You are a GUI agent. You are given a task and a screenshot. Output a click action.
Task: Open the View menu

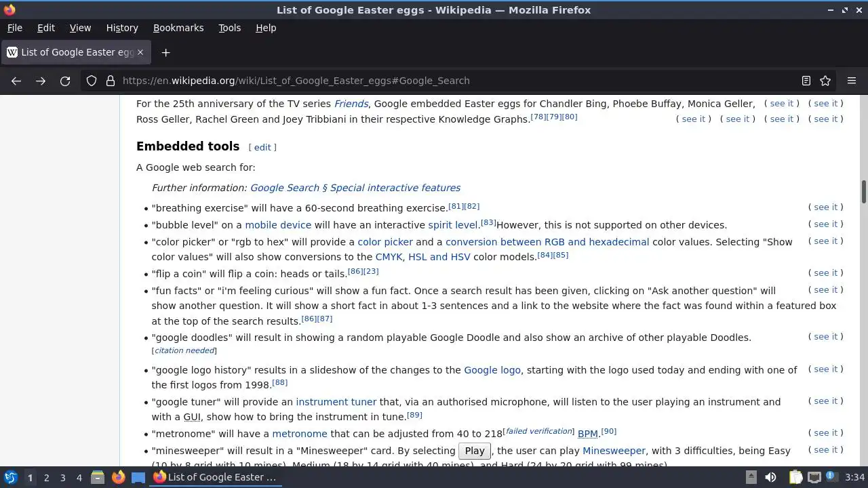[x=80, y=28]
